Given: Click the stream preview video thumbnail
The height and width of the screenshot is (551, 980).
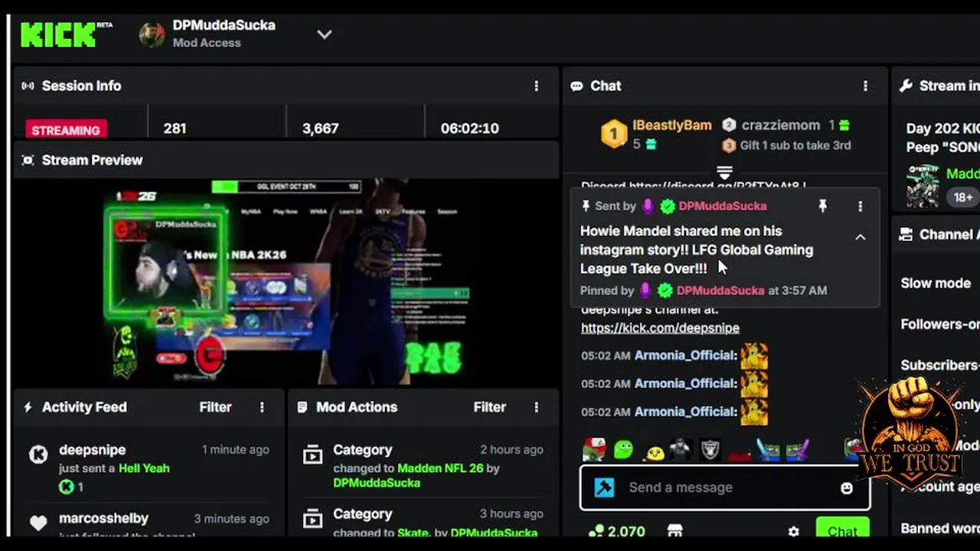Looking at the screenshot, I should 287,282.
